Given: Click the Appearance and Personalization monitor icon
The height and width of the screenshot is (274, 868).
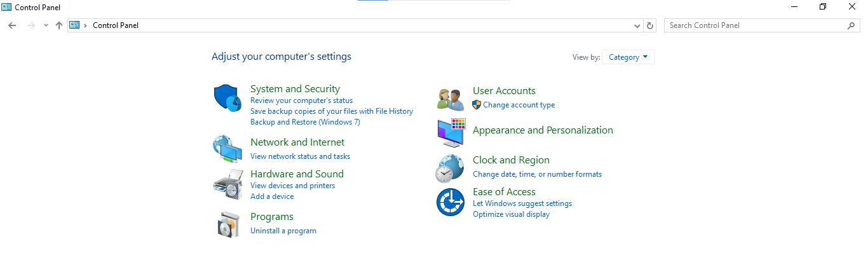Looking at the screenshot, I should [x=451, y=133].
